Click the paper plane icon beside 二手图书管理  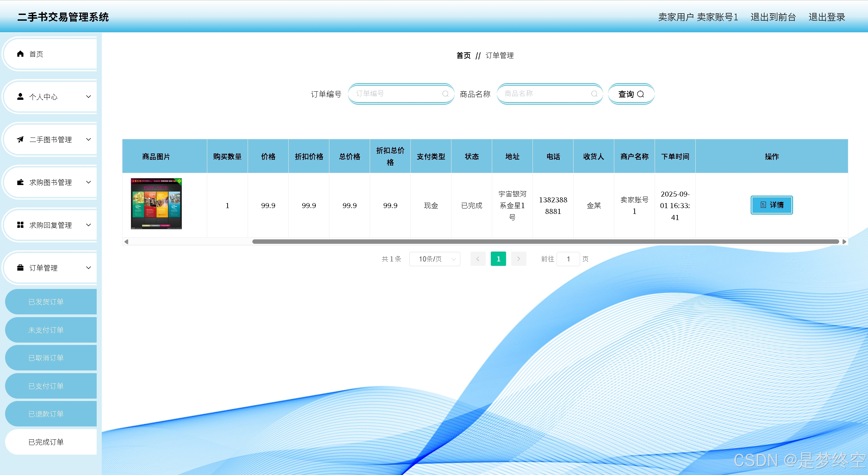tap(20, 139)
